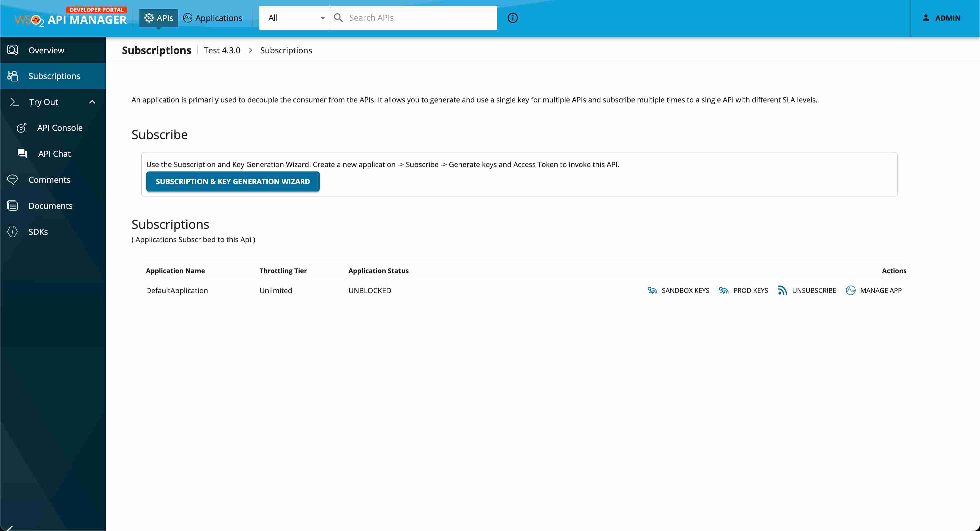Click the Overview sidebar icon
Screen dimensions: 980x531
[x=13, y=50]
